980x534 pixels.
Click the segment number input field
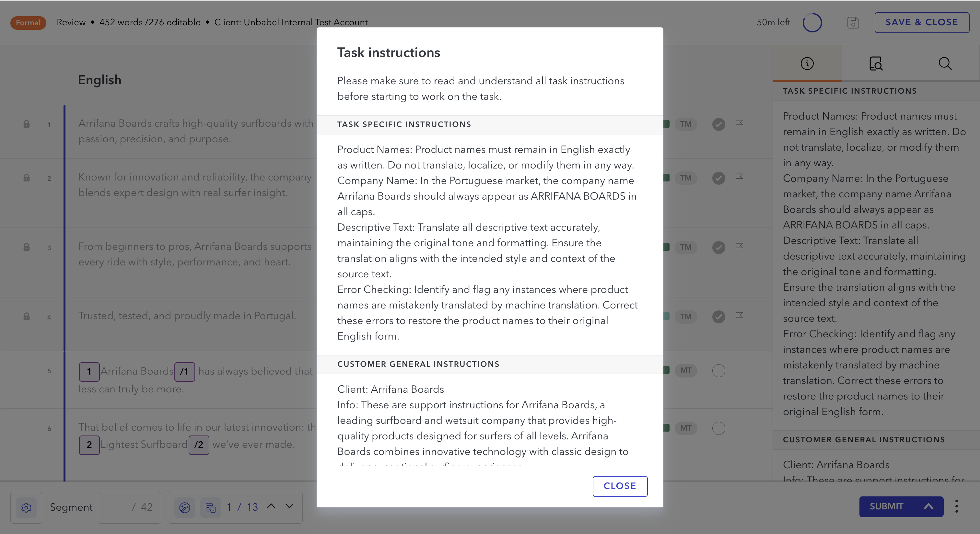point(129,507)
